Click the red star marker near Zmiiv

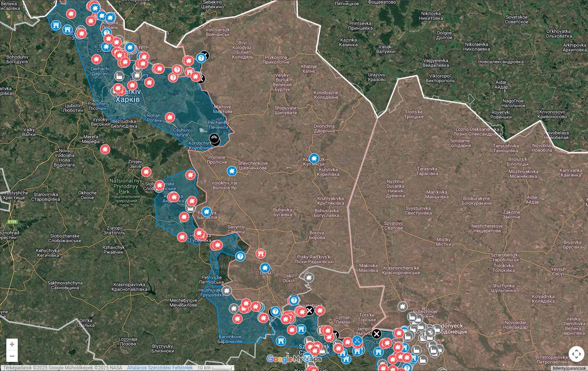coord(146,172)
